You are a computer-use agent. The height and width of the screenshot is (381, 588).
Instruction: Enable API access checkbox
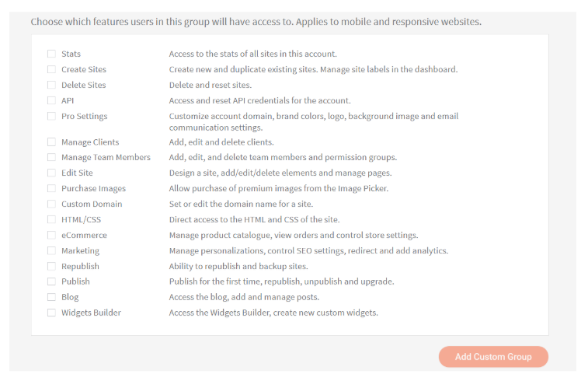coord(51,100)
